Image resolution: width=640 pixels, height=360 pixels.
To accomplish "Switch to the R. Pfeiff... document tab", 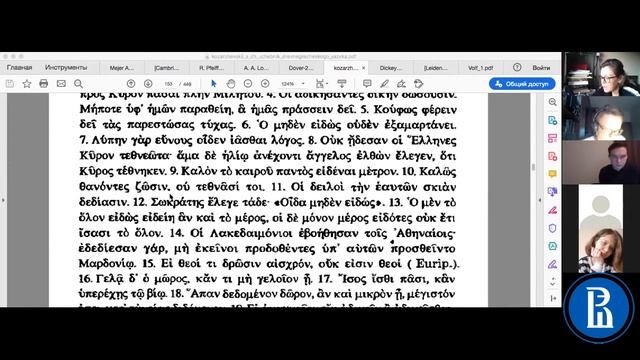I will click(x=211, y=68).
